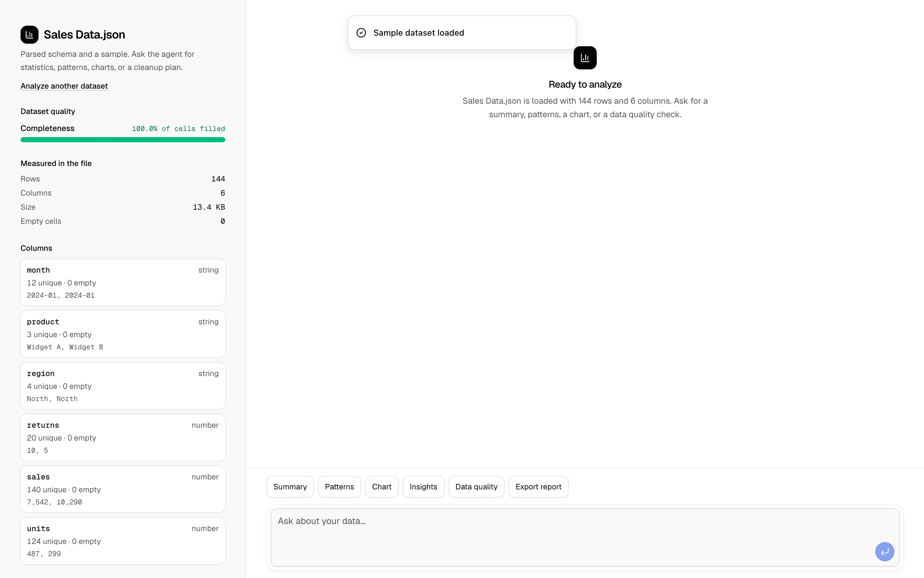
Task: Run the Summary quick action
Action: coord(290,486)
